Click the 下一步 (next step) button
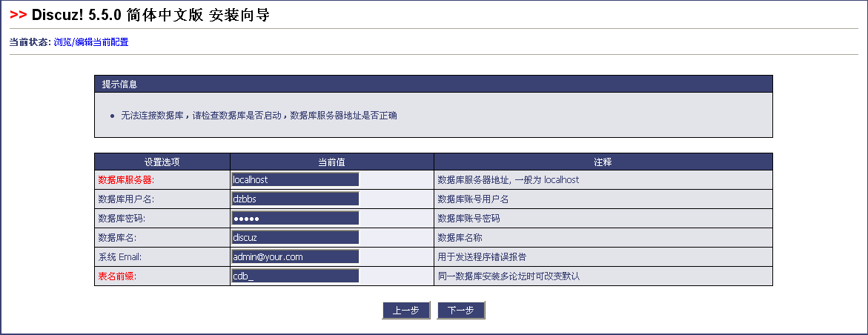This screenshot has width=868, height=335. (460, 311)
